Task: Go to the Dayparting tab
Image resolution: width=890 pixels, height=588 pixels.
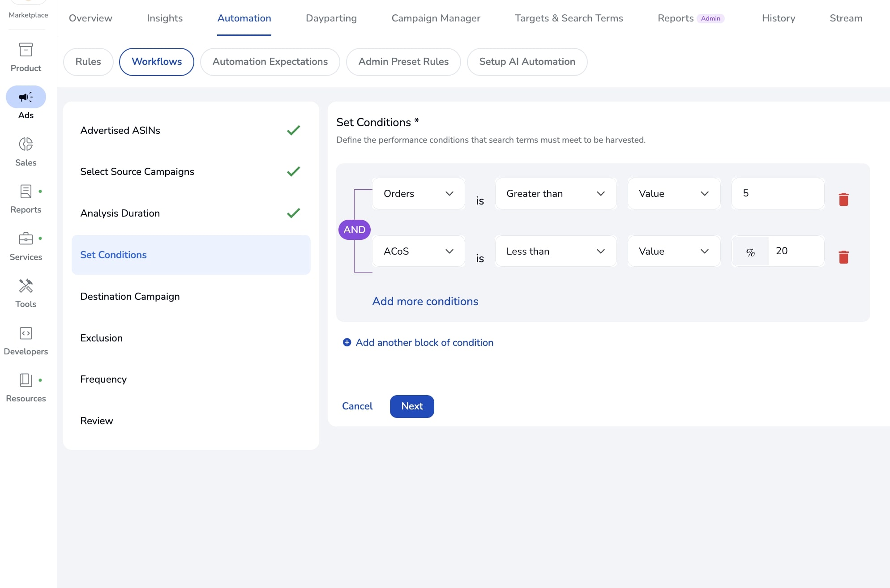Action: click(x=331, y=18)
